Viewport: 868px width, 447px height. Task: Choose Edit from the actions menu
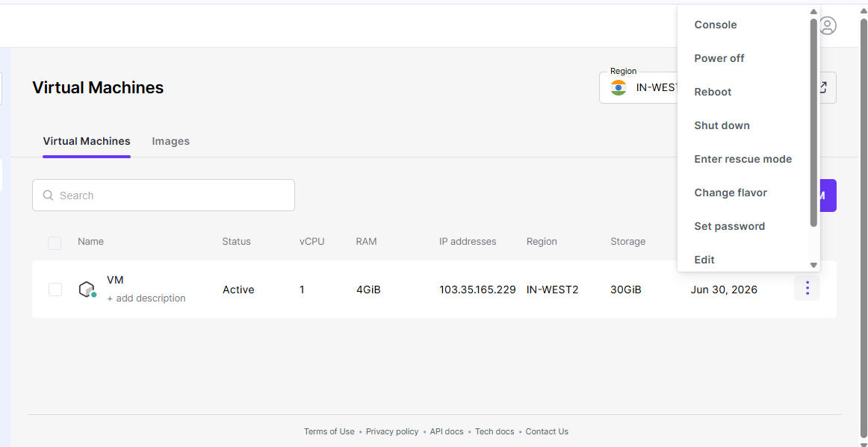pyautogui.click(x=704, y=260)
